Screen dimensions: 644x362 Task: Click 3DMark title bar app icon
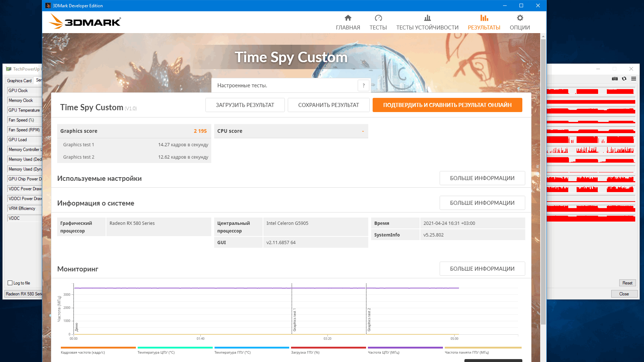pos(48,6)
